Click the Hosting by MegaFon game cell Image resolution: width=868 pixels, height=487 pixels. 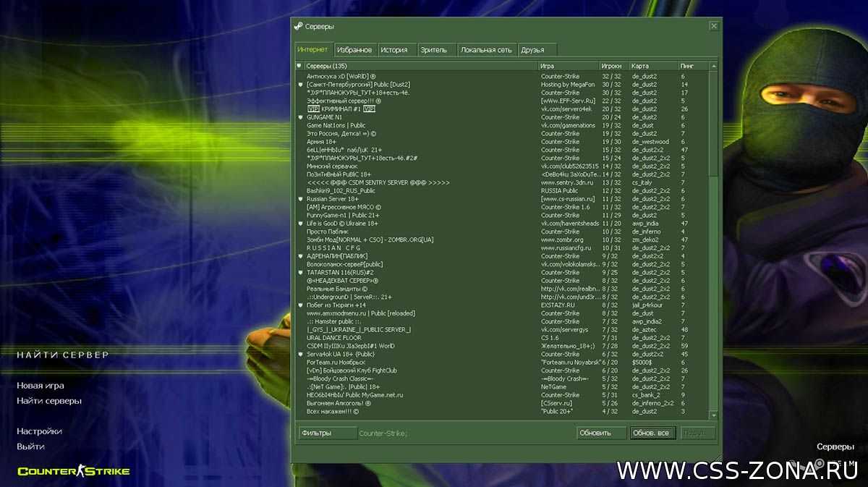[x=568, y=85]
